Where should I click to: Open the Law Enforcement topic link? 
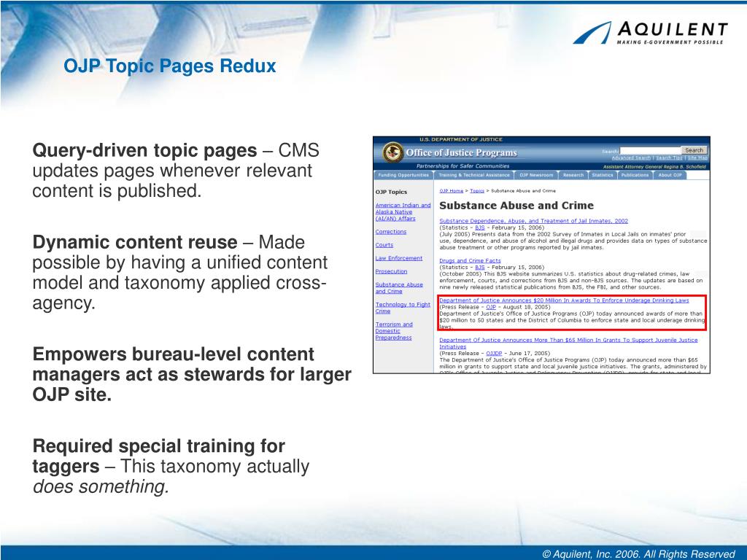click(x=399, y=258)
